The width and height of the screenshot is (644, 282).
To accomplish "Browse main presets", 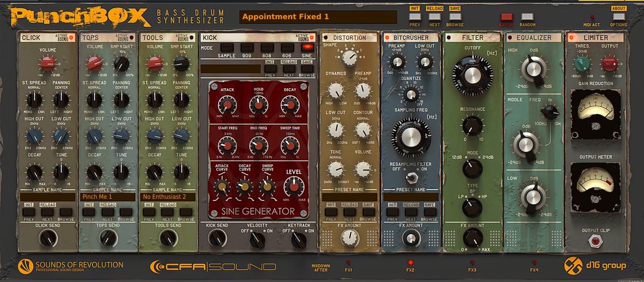I will click(x=455, y=17).
